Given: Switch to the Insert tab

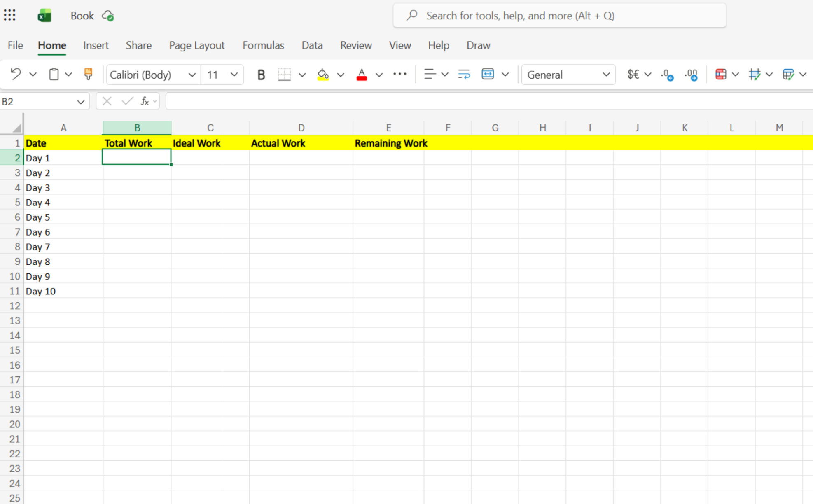Looking at the screenshot, I should (x=96, y=45).
